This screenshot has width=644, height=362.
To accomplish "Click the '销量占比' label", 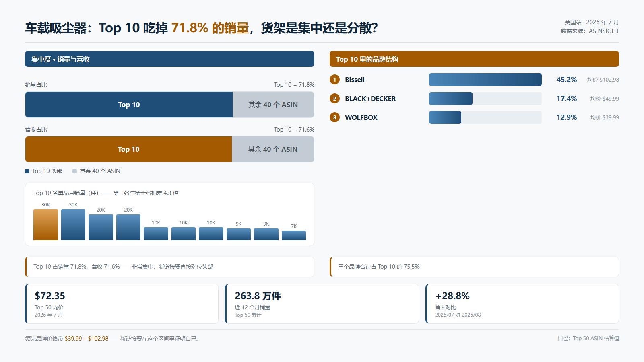I will click(x=36, y=85).
